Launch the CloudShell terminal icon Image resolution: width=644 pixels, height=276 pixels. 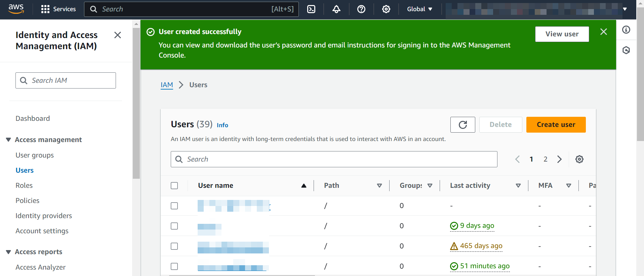pyautogui.click(x=311, y=9)
